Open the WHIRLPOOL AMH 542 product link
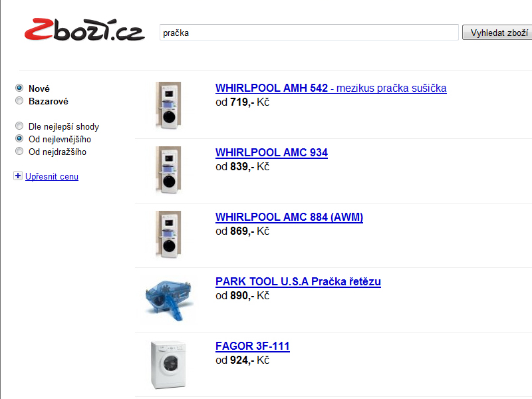The width and height of the screenshot is (532, 399). pos(331,88)
